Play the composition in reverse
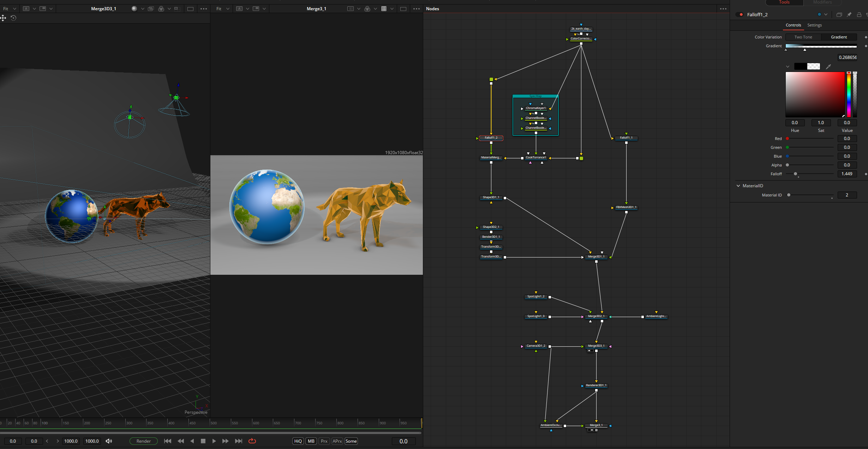Screen dimensions: 868x449 click(x=192, y=441)
